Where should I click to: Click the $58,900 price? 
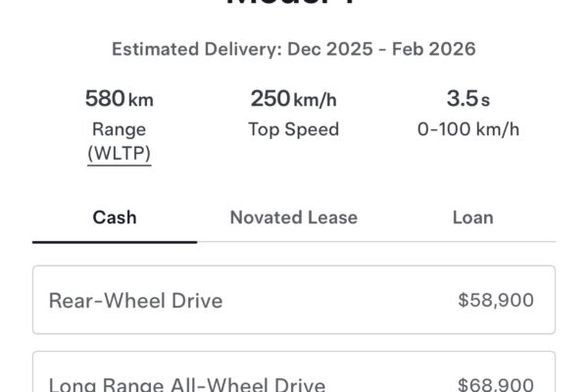click(x=496, y=300)
